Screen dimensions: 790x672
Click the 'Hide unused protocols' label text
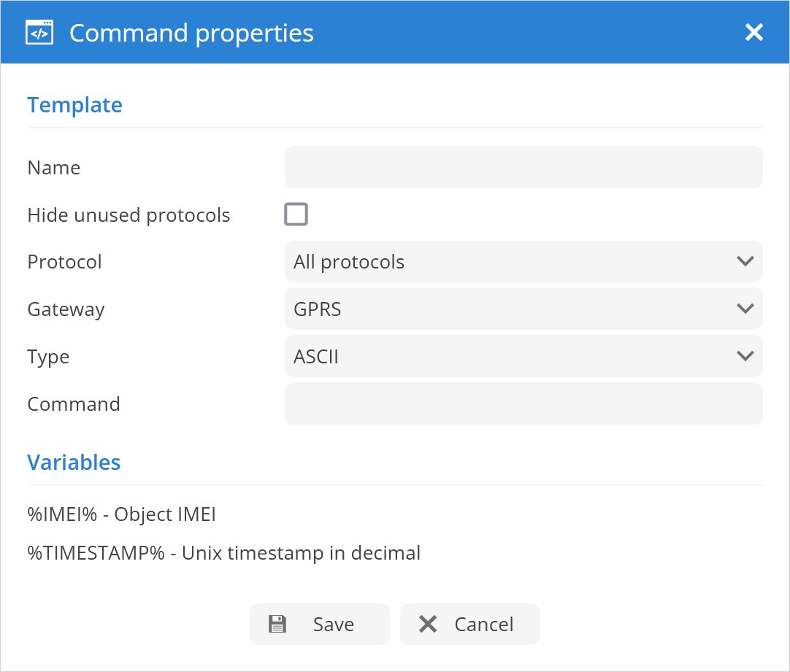[x=129, y=215]
